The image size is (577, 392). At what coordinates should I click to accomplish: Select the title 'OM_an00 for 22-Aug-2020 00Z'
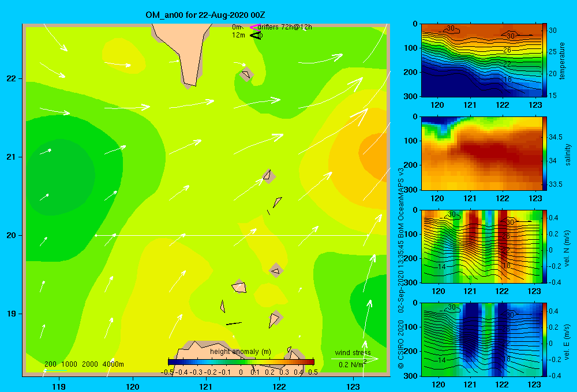[x=205, y=15]
